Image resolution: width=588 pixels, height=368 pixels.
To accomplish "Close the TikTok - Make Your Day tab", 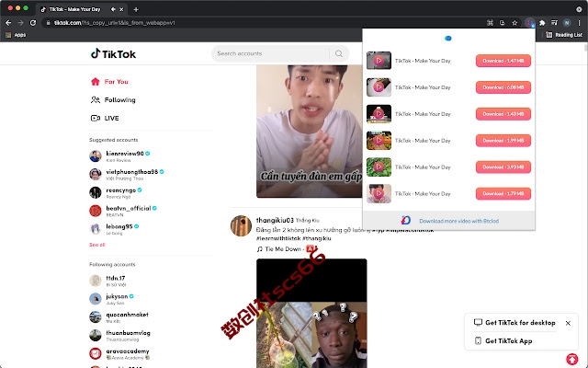I will pyautogui.click(x=121, y=9).
